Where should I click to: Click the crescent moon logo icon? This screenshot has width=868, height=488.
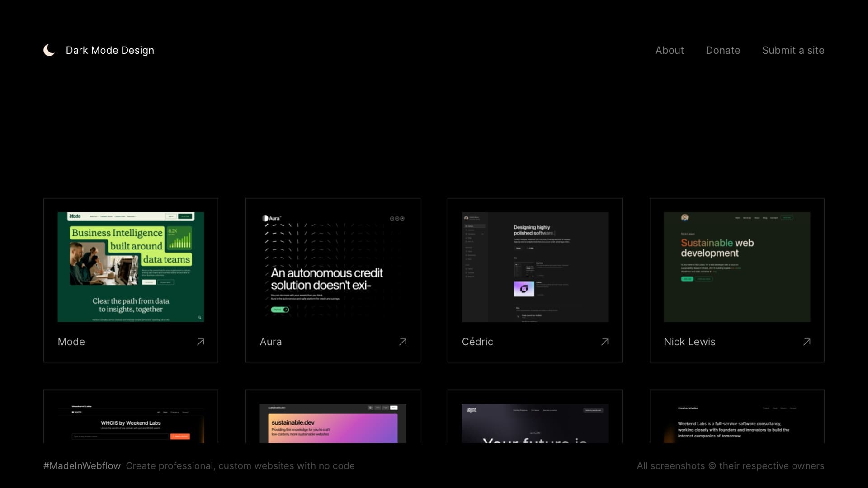pos(49,50)
